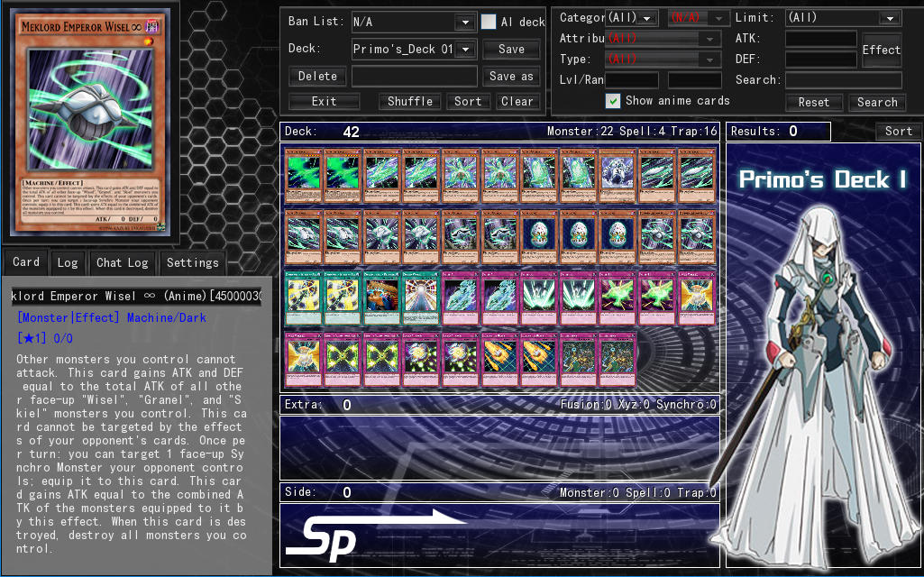Choose the spell card with glowing tunnel artwork
The width and height of the screenshot is (924, 577).
click(421, 298)
